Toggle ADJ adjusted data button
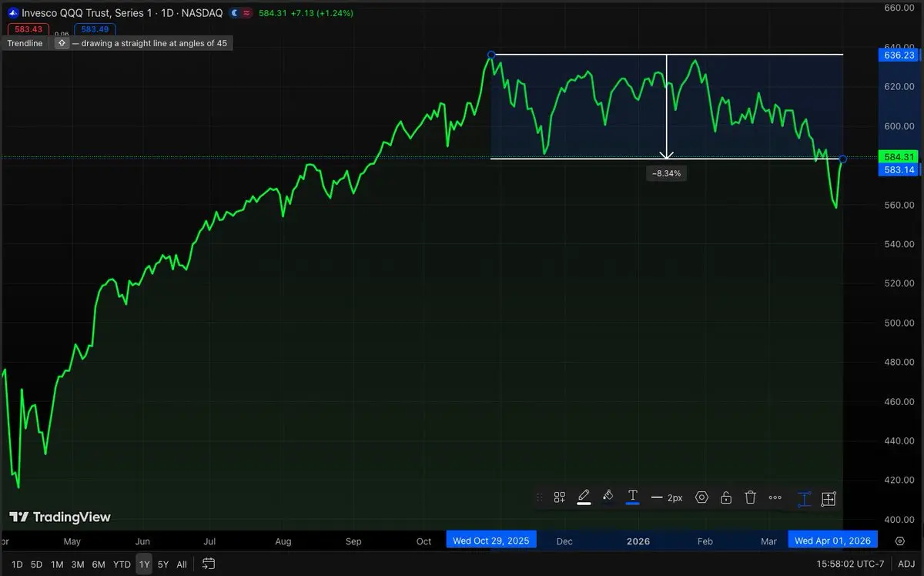Image resolution: width=924 pixels, height=576 pixels. pyautogui.click(x=906, y=564)
